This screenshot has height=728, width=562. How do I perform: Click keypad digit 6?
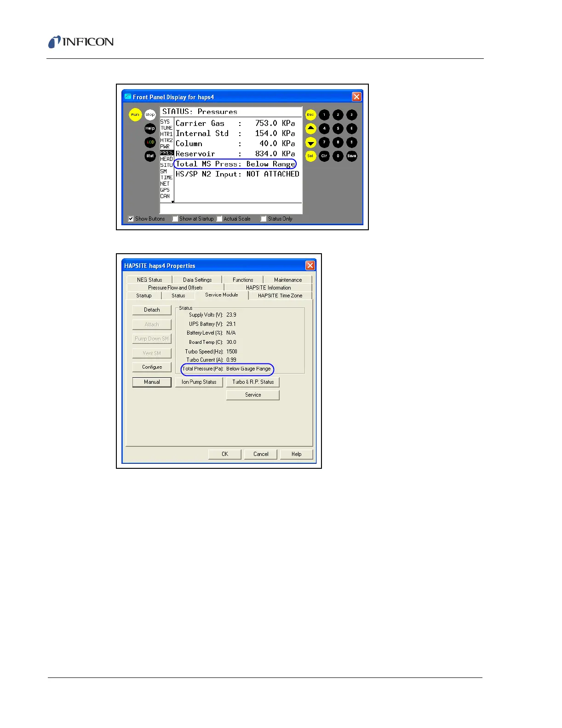coord(352,128)
